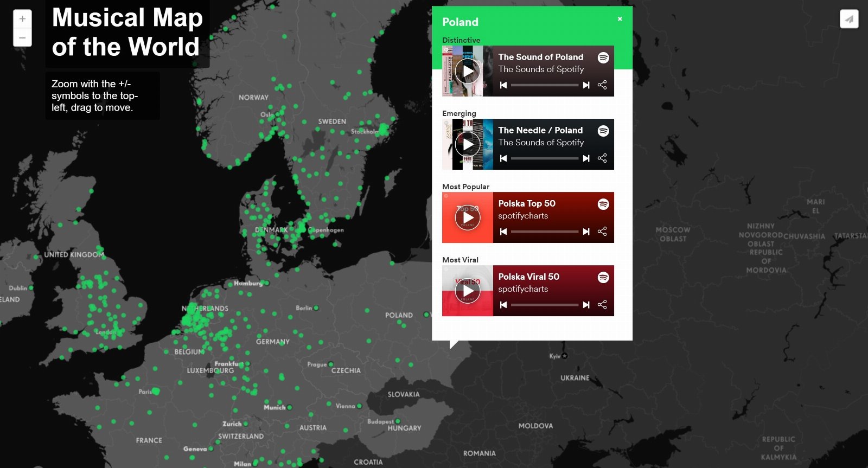Skip to previous track in Polska Top 50

pos(503,232)
